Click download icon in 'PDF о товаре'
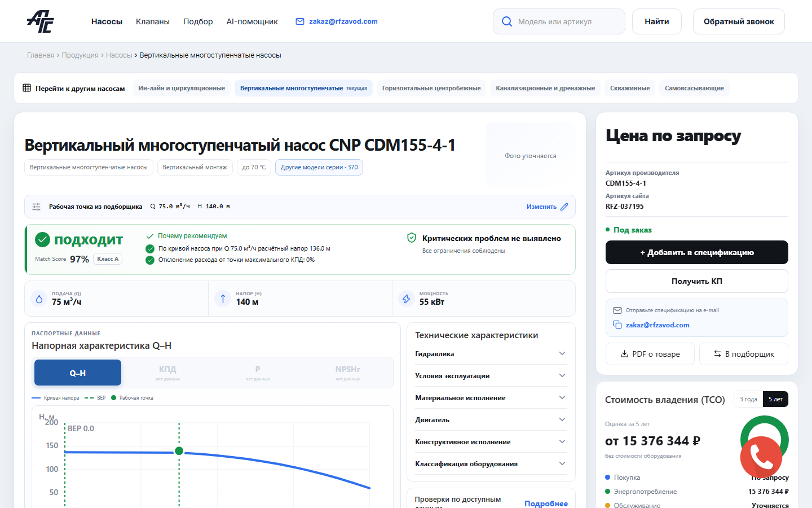Viewport: 812px width, 508px height. tap(624, 354)
